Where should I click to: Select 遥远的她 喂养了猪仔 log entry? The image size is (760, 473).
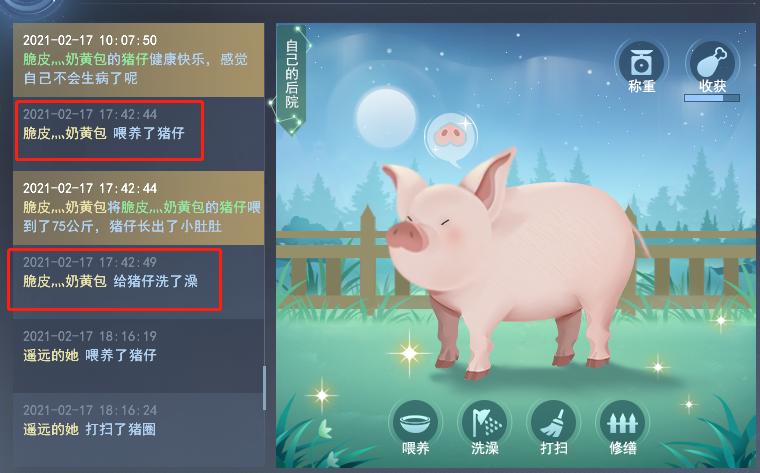[x=139, y=356]
